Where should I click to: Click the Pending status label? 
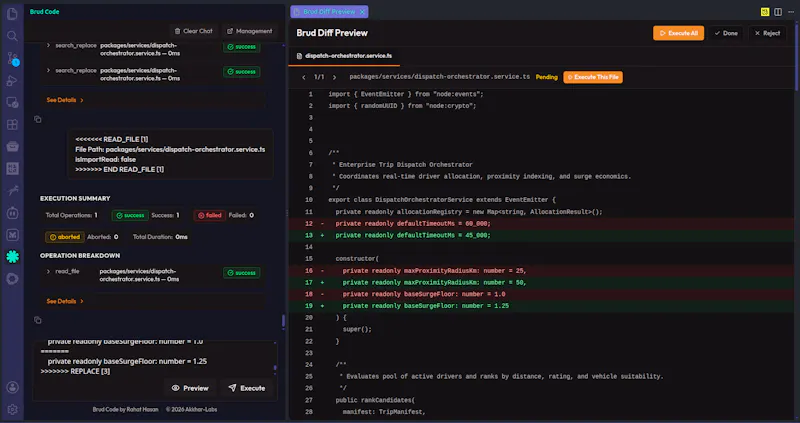(x=546, y=78)
